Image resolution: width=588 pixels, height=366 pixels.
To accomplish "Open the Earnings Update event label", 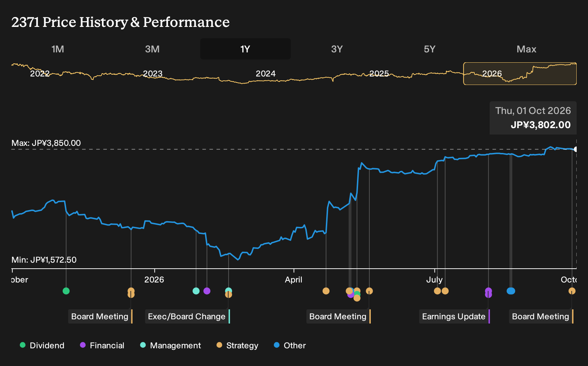I will [455, 316].
